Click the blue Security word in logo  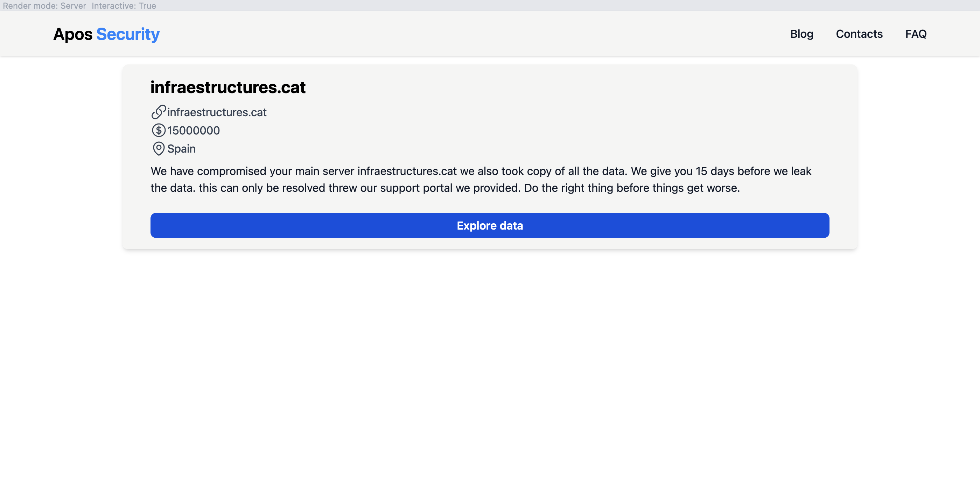[x=128, y=34]
